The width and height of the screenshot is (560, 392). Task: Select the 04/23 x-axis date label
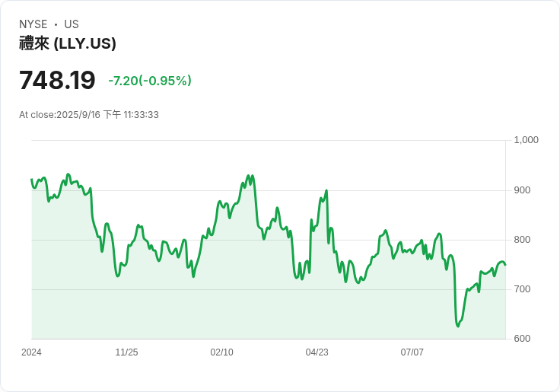coord(317,352)
